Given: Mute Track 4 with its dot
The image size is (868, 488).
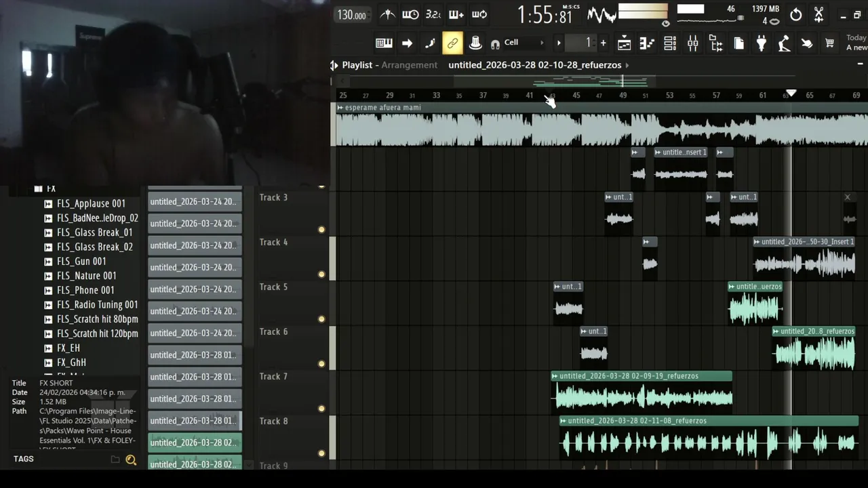Looking at the screenshot, I should click(x=321, y=274).
